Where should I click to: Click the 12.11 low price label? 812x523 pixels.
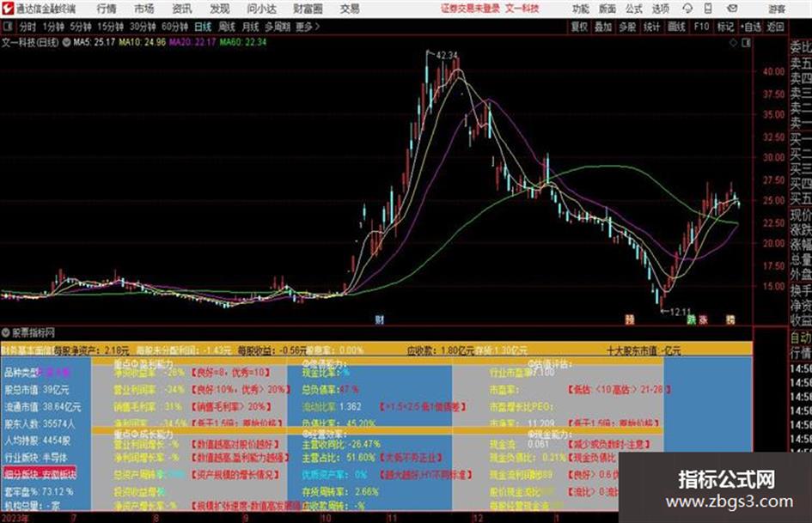681,312
